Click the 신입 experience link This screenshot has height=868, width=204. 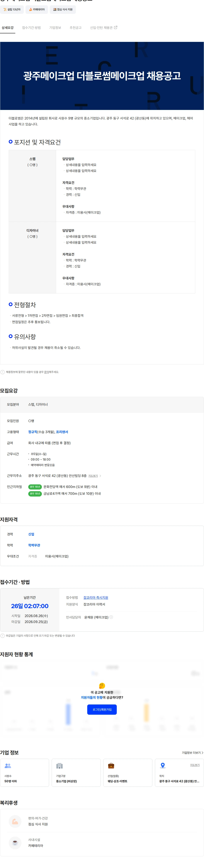tap(31, 534)
